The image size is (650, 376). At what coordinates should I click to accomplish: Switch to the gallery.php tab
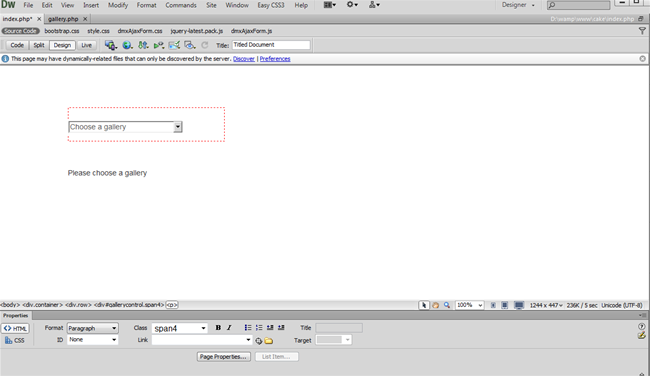(63, 19)
